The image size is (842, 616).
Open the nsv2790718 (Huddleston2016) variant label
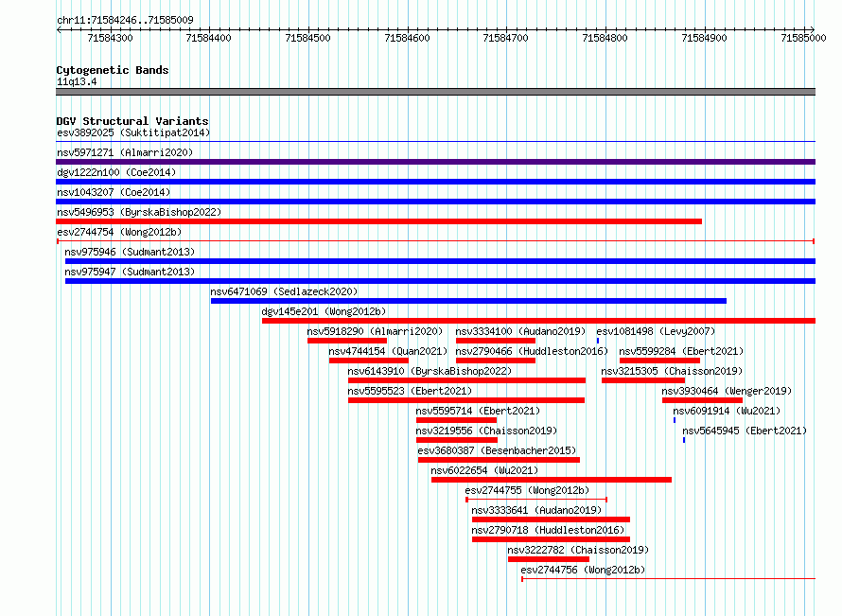[x=548, y=530]
